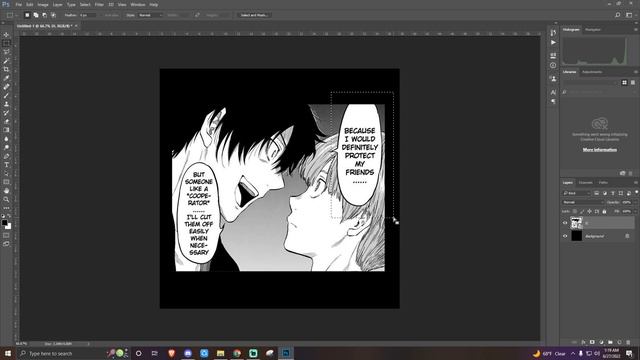Toggle Lock position icon in Layers
This screenshot has width=640, height=360.
[589, 211]
